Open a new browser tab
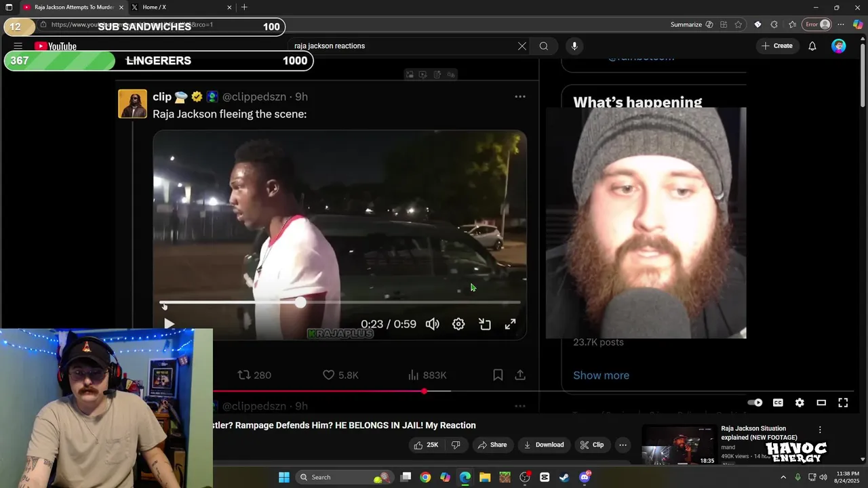The width and height of the screenshot is (868, 488). [x=244, y=7]
